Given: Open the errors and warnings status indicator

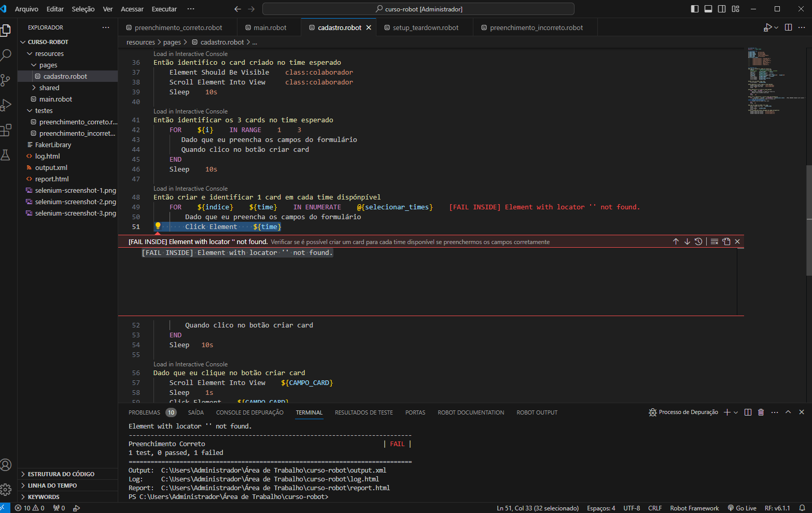Looking at the screenshot, I should pyautogui.click(x=30, y=508).
